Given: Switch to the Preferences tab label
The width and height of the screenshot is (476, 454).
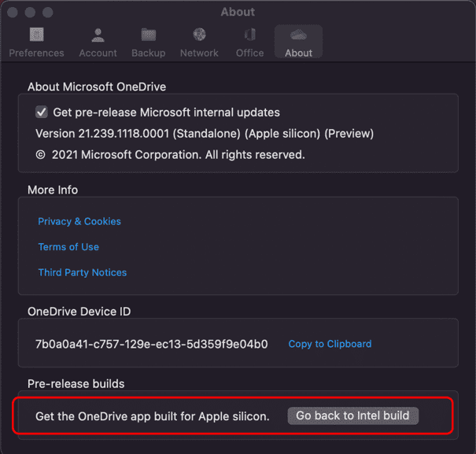Looking at the screenshot, I should click(x=36, y=54).
